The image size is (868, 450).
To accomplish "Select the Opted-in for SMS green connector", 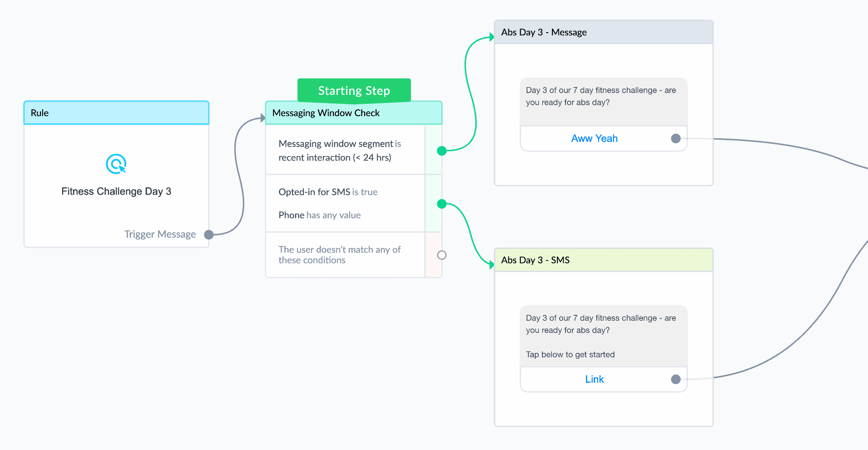I will point(442,204).
